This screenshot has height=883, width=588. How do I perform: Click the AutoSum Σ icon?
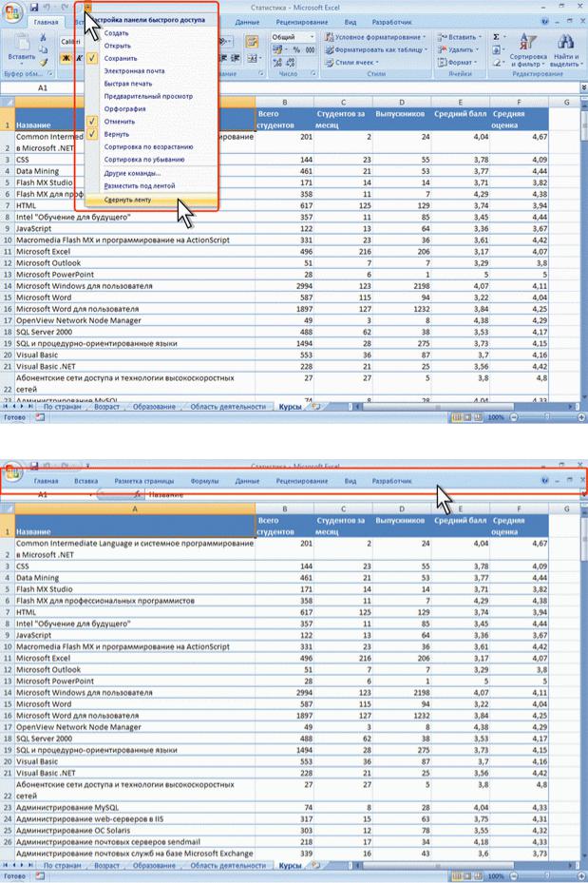tap(496, 37)
